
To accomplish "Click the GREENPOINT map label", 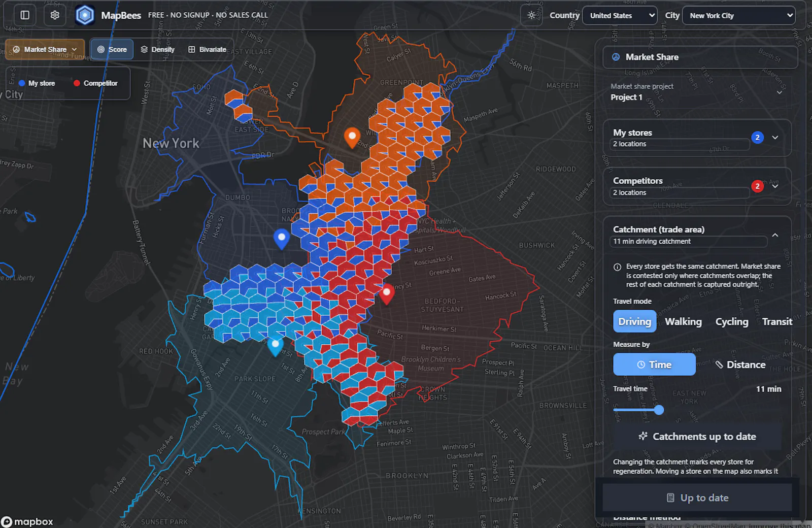I will (x=401, y=82).
